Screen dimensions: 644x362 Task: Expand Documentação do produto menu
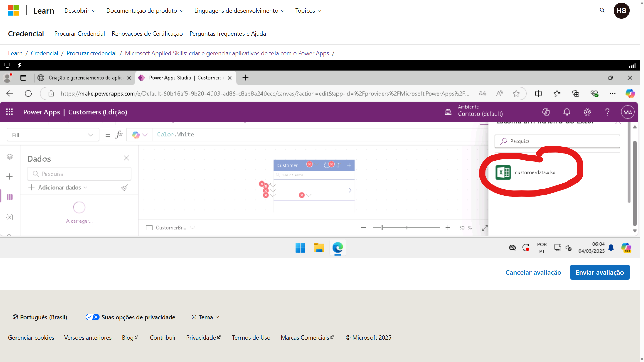145,11
